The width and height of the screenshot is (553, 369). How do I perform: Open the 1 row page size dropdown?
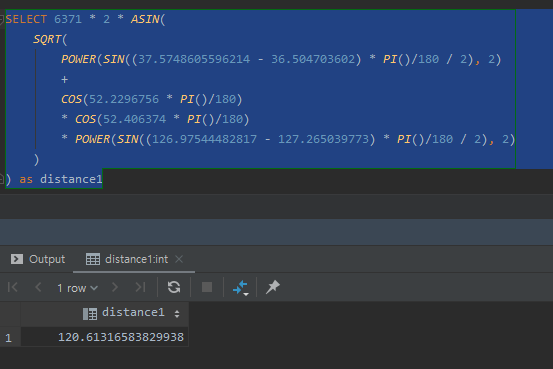(x=77, y=288)
